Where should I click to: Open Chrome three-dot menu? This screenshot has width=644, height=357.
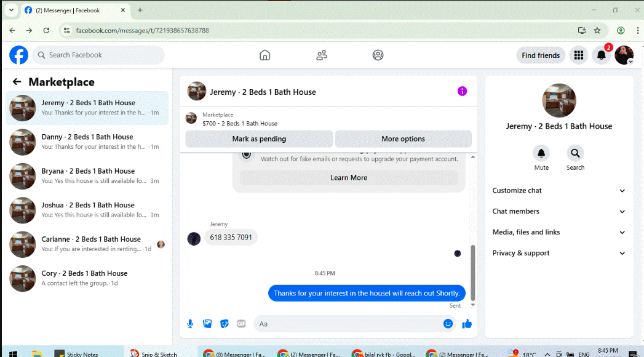click(637, 30)
